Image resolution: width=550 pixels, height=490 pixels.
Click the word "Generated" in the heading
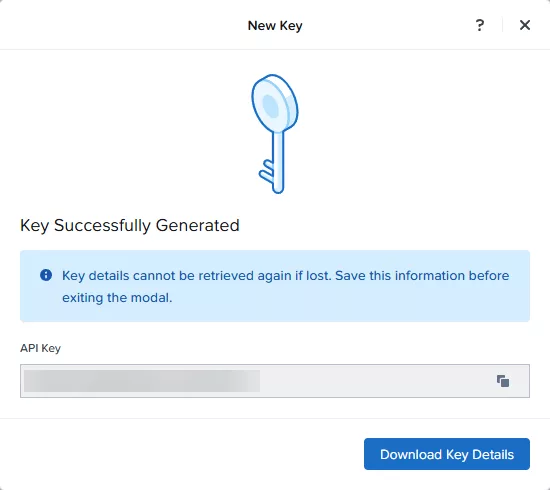[197, 226]
